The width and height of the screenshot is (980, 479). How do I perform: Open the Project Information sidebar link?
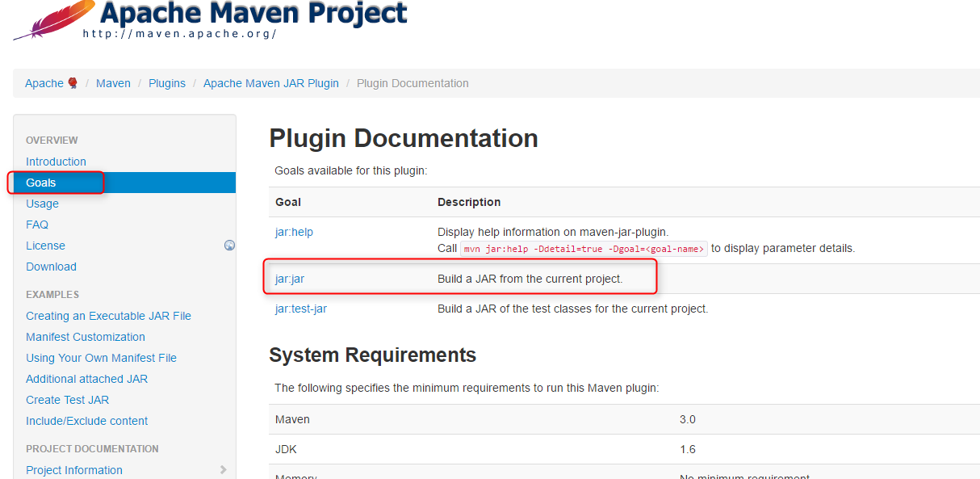[74, 470]
